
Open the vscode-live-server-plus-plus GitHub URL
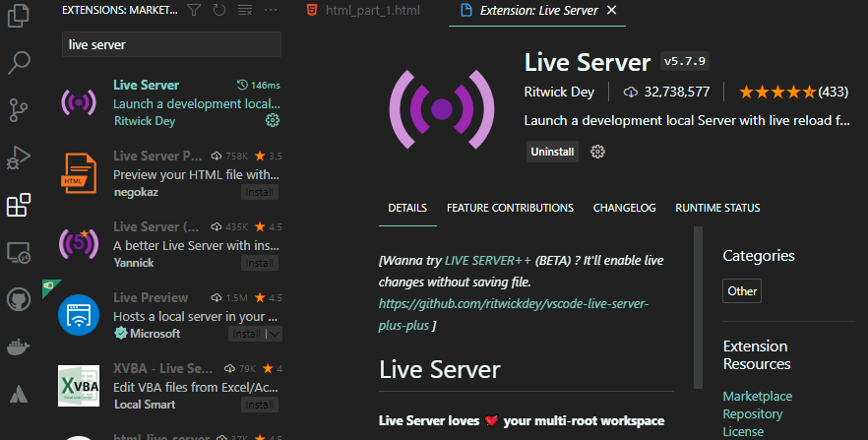coord(513,314)
